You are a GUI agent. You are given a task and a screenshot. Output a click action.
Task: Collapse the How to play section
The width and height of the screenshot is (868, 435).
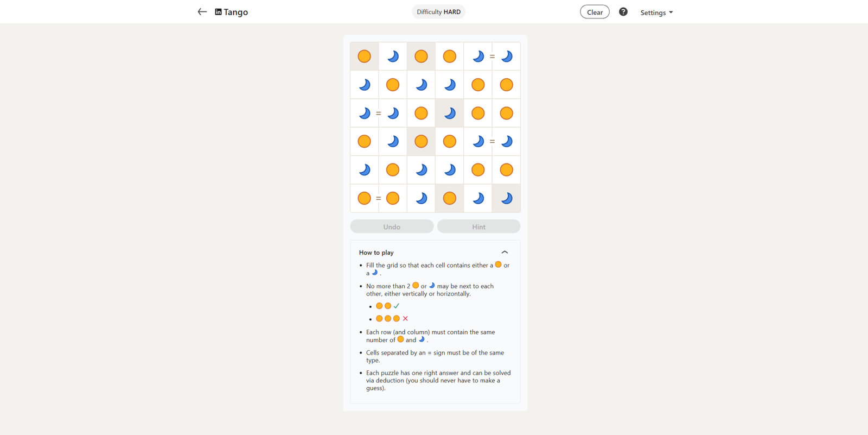(x=505, y=253)
